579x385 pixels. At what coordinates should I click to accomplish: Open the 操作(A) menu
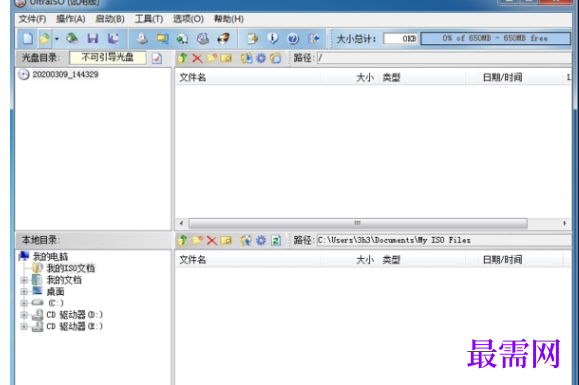click(x=71, y=19)
